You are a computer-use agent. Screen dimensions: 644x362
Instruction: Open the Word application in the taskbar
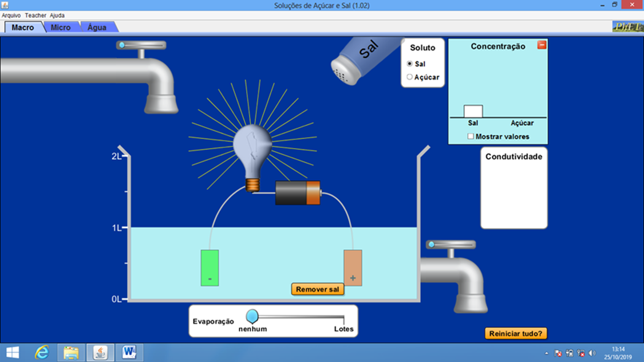129,352
